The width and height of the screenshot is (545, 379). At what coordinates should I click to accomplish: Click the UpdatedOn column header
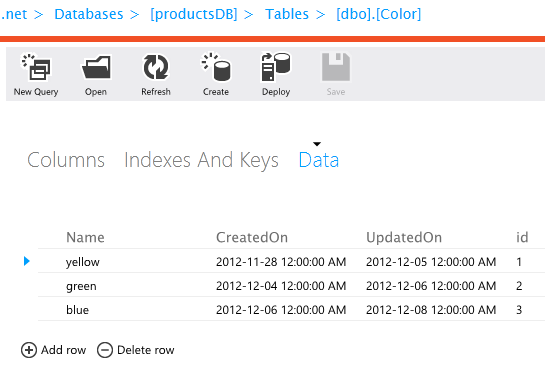coord(404,237)
